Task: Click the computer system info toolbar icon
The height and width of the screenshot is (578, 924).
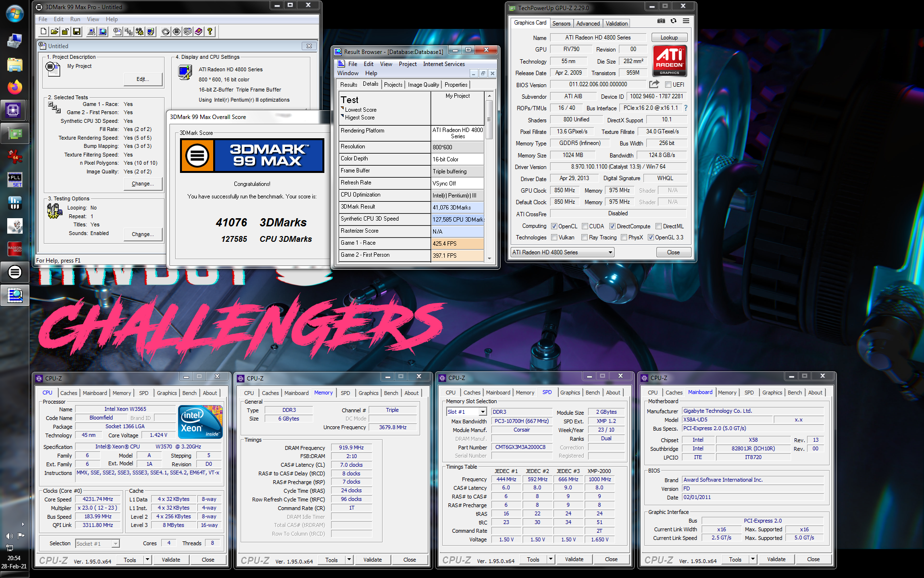Action: (x=91, y=32)
